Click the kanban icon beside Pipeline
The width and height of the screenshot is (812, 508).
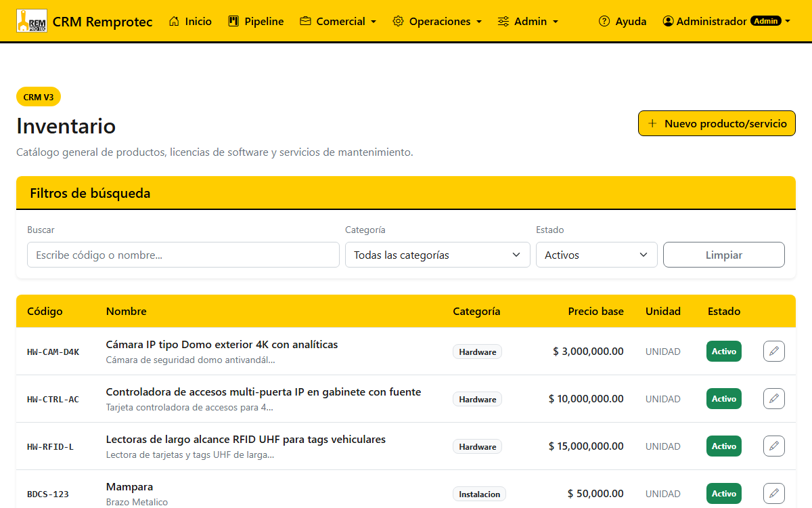(x=233, y=21)
